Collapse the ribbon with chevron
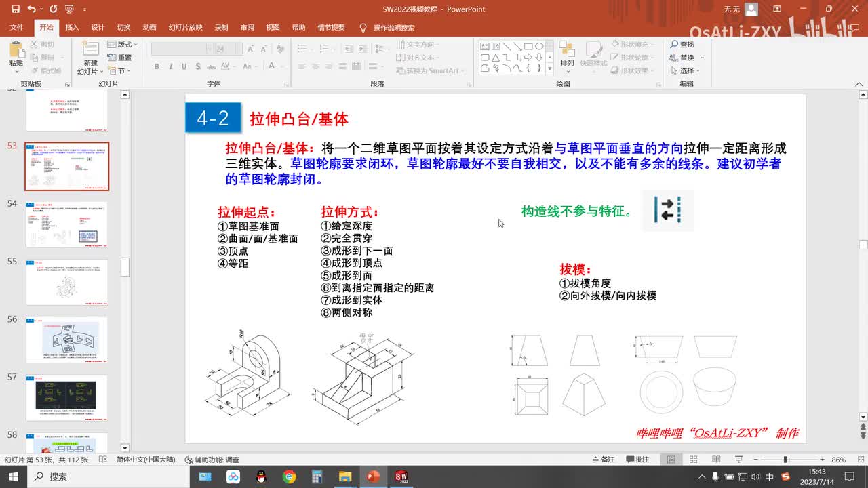 860,83
